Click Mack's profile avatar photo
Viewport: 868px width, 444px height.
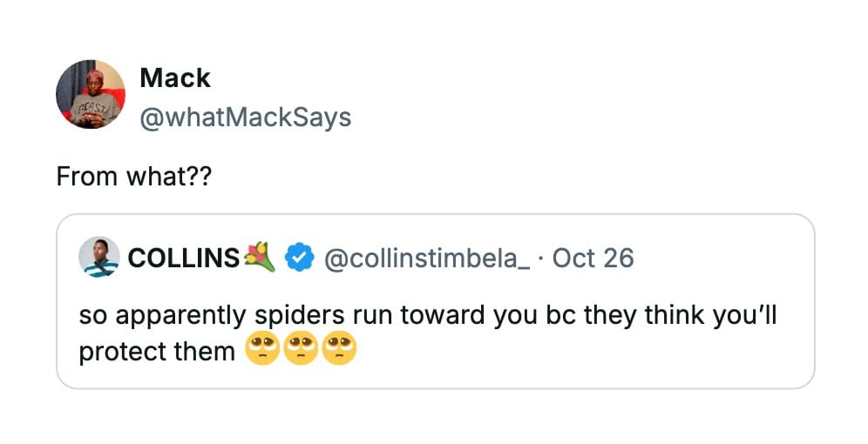click(91, 95)
